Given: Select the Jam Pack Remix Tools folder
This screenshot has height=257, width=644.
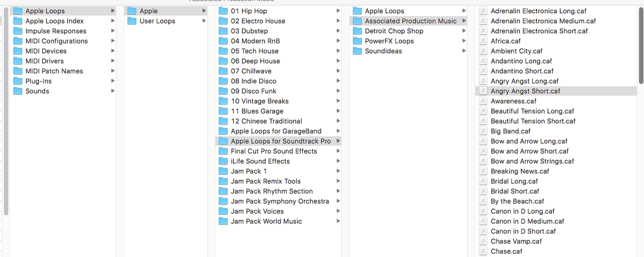Looking at the screenshot, I should coord(278,181).
